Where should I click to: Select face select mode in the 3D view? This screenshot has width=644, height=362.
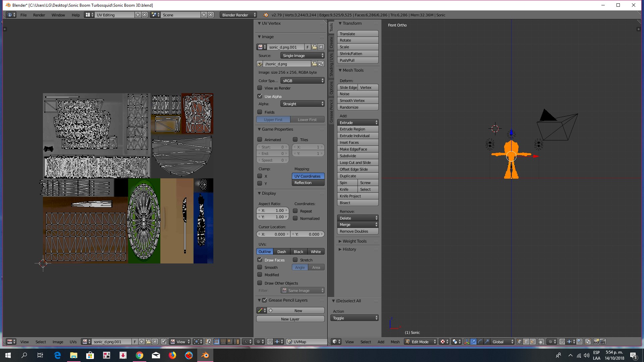click(533, 342)
